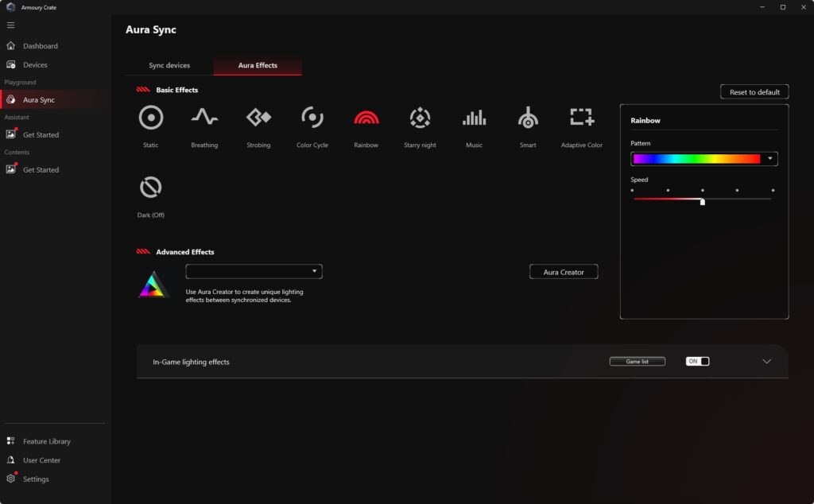
Task: Turn lighting off with Dark (Off)
Action: point(151,188)
